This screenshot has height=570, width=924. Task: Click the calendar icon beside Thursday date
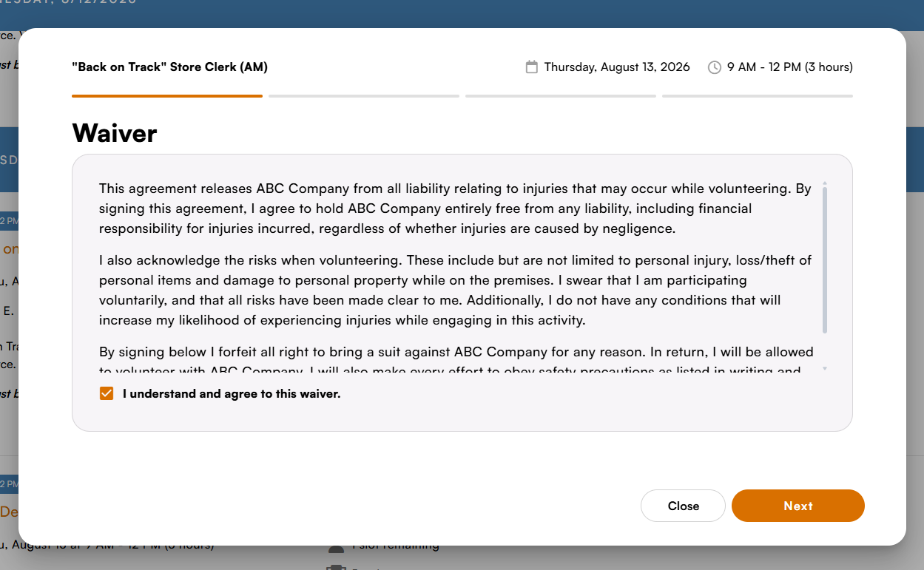pos(531,67)
